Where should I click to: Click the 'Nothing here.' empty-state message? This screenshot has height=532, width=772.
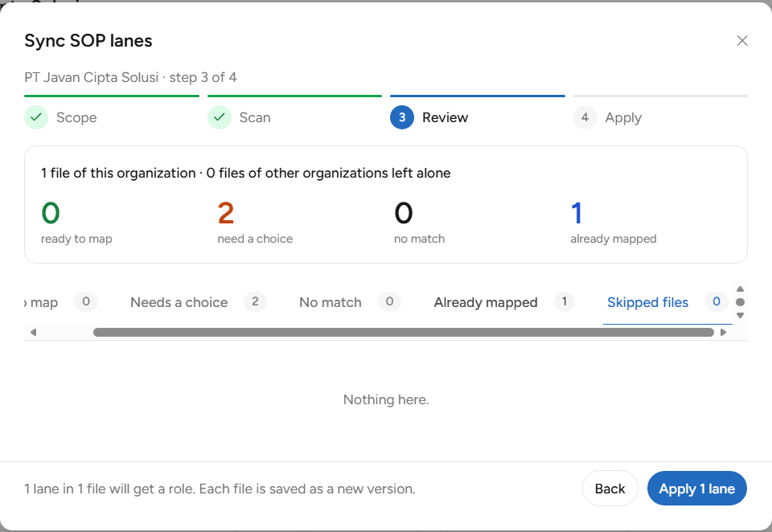[386, 399]
